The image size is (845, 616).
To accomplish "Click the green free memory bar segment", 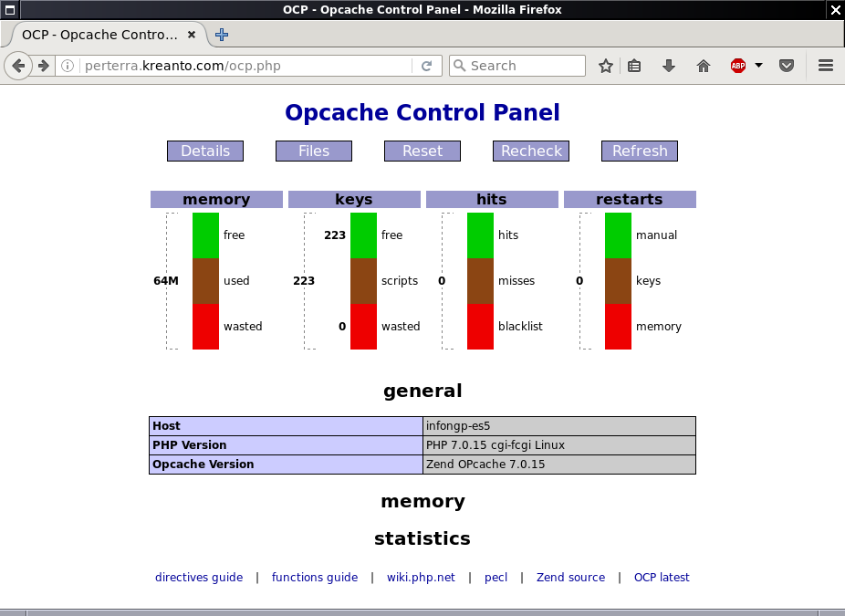I will point(206,235).
